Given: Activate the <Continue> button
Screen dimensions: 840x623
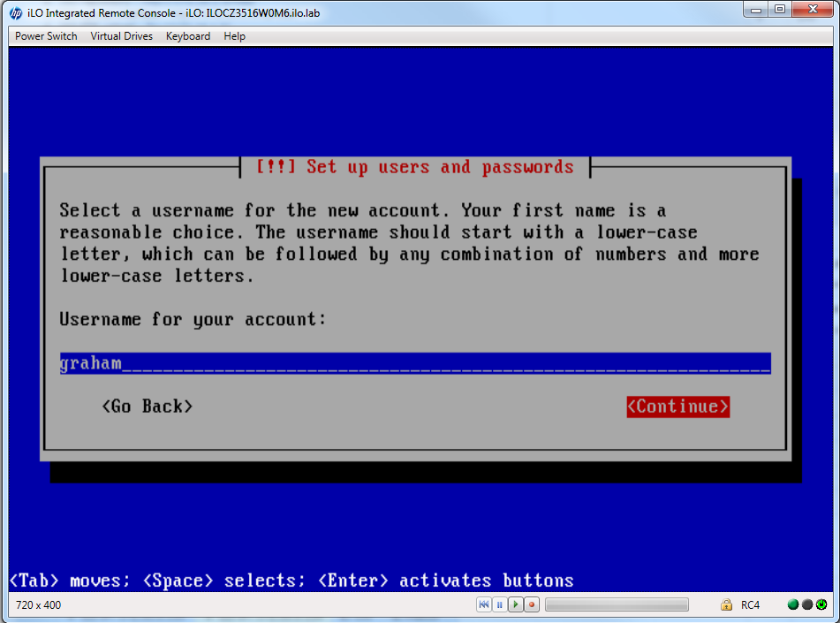Looking at the screenshot, I should (x=677, y=406).
